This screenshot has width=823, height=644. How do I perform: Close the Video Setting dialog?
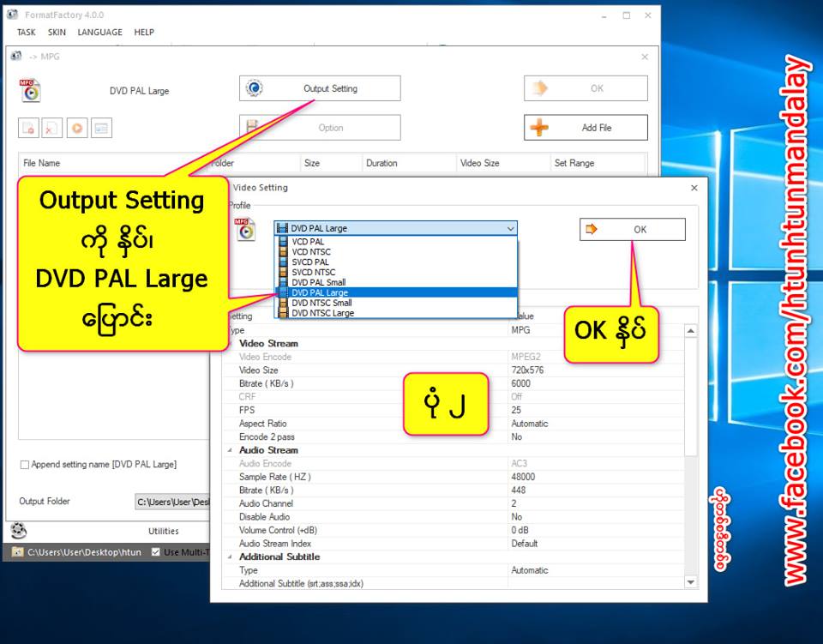(694, 188)
